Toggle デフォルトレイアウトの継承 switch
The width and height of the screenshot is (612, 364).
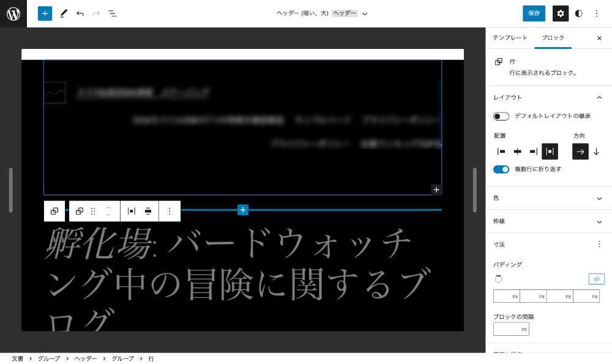tap(501, 116)
